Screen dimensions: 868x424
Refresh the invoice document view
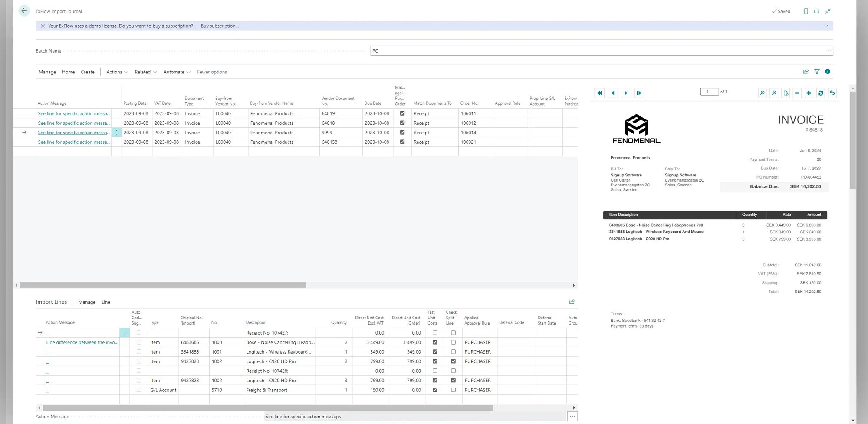(820, 93)
